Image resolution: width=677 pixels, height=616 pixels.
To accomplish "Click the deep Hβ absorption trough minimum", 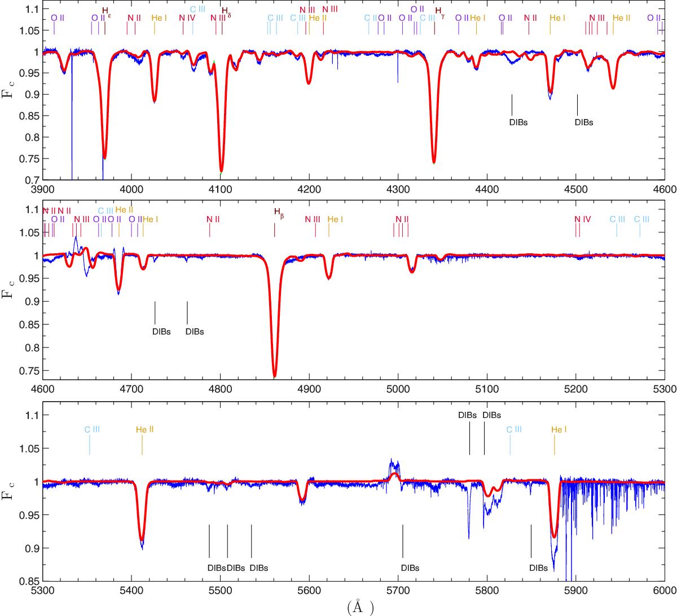I will pos(275,375).
